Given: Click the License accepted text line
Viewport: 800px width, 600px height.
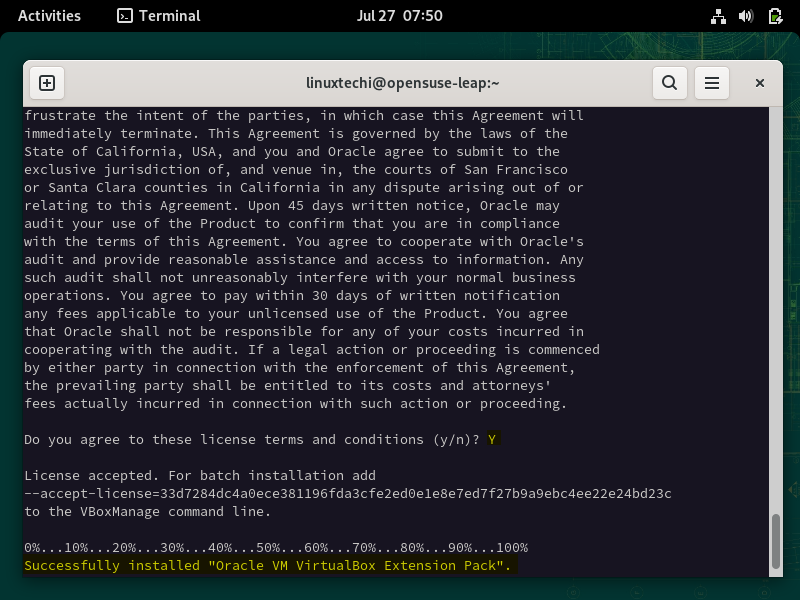Looking at the screenshot, I should (199, 476).
